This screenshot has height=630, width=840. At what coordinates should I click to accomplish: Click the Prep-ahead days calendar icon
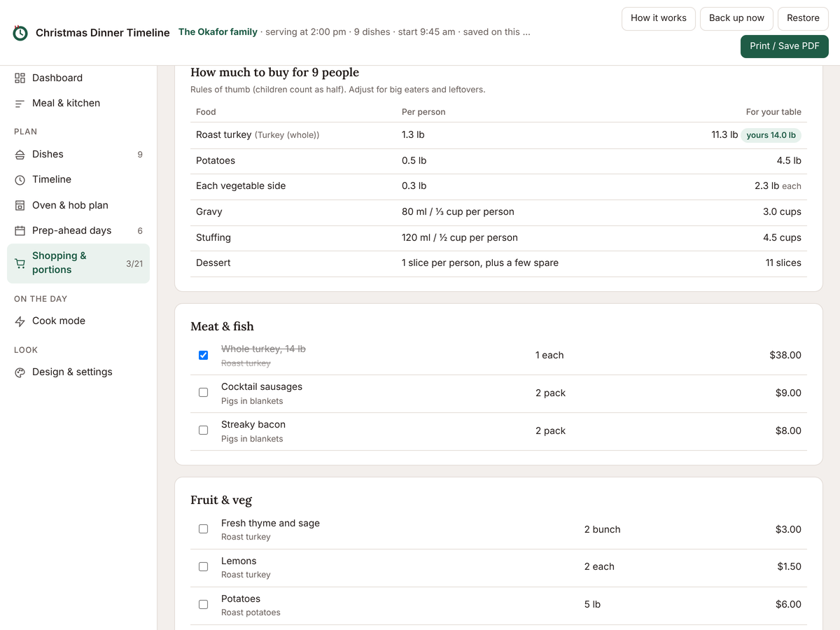click(x=20, y=230)
